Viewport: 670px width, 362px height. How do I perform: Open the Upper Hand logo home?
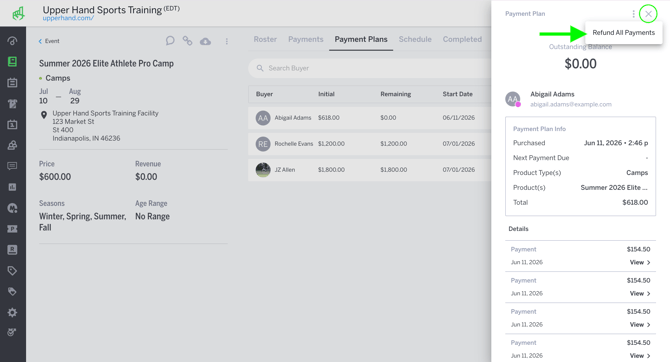click(18, 13)
